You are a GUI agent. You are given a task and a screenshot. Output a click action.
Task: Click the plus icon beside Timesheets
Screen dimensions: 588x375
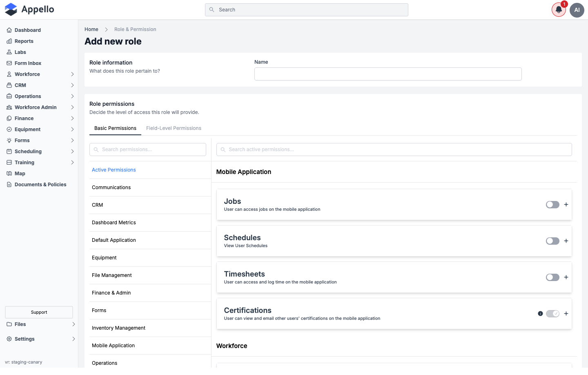(x=566, y=277)
